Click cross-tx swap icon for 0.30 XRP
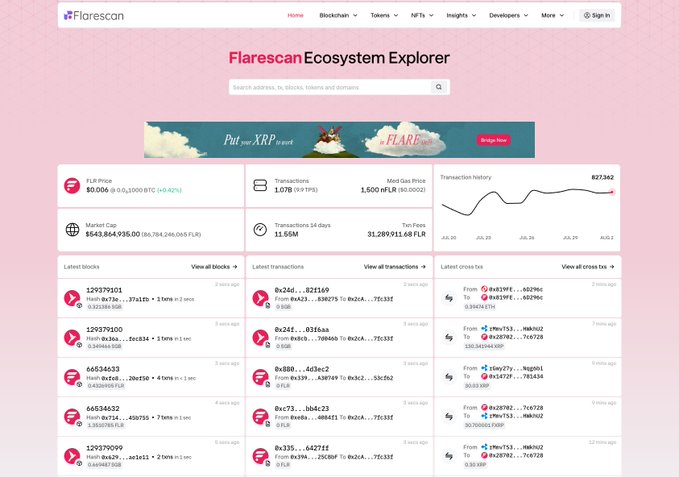679x477 pixels. [x=449, y=455]
